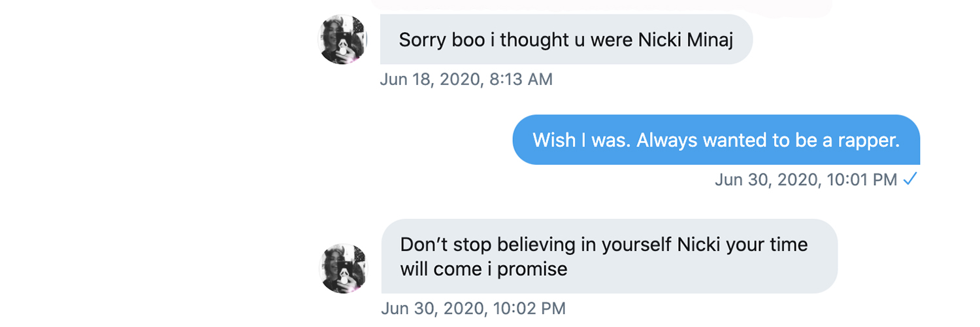Image resolution: width=980 pixels, height=327 pixels.
Task: Click the Jun 30, 2020, 10:02 PM timestamp
Action: (473, 308)
